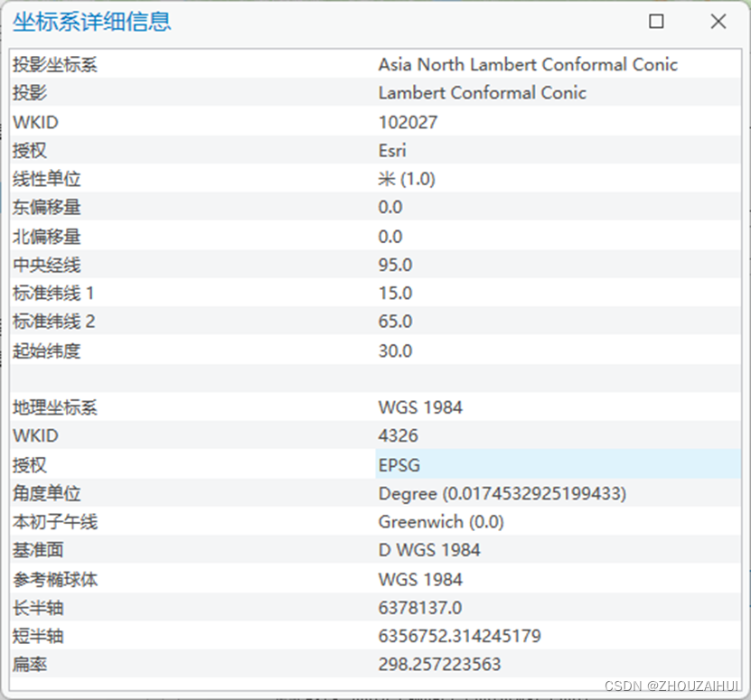Image resolution: width=751 pixels, height=700 pixels.
Task: Select the 中央经线 value 95.0
Action: tap(395, 265)
